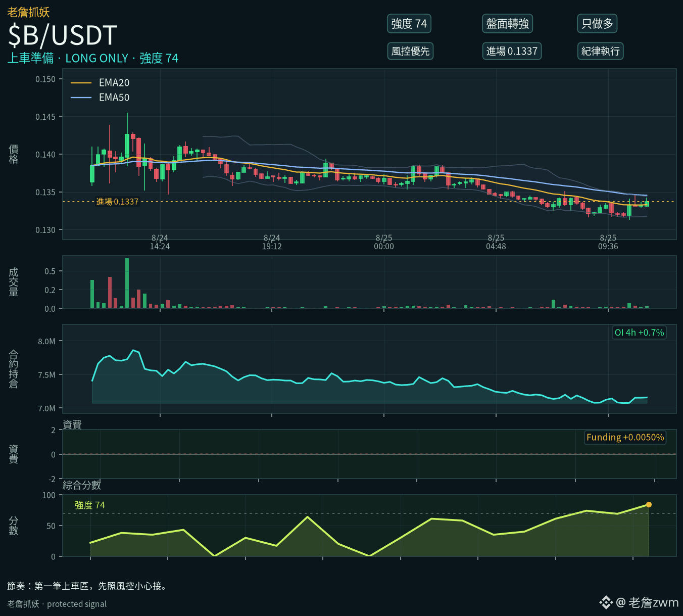Click the 7.5M open interest axis tick
683x616 pixels.
pyautogui.click(x=46, y=375)
